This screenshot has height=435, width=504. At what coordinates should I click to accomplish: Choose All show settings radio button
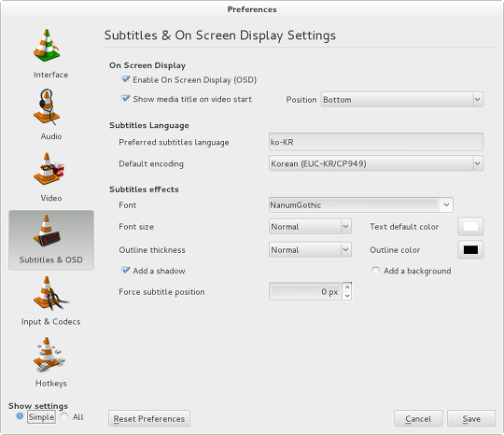(x=64, y=416)
